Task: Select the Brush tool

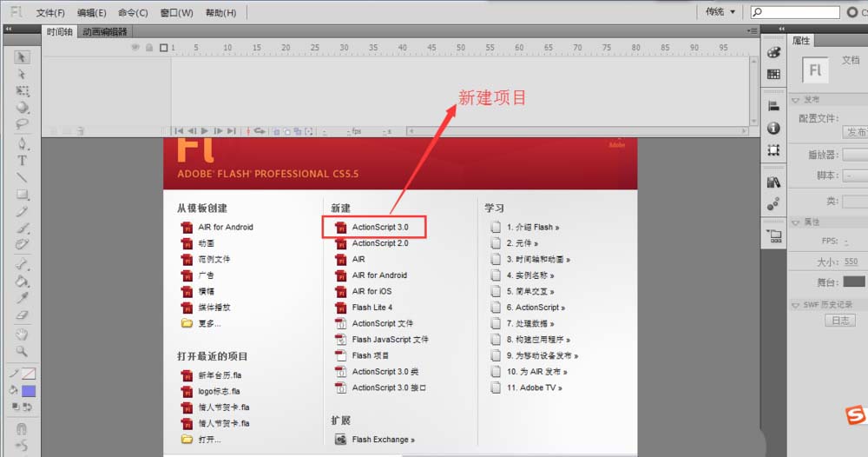Action: click(x=23, y=228)
